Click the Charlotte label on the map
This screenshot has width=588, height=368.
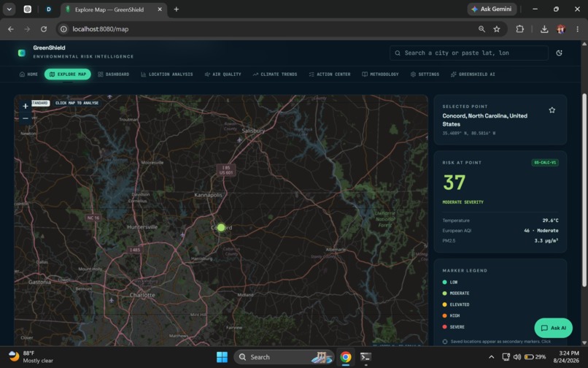click(x=142, y=295)
